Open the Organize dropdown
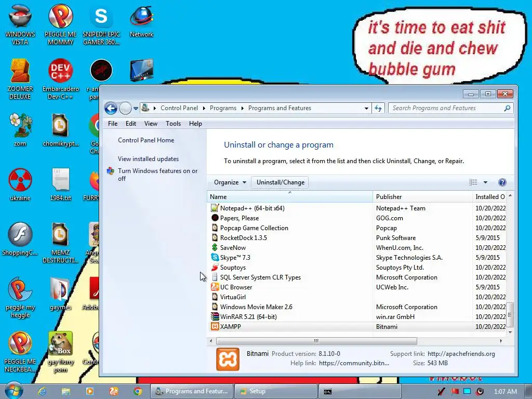 pyautogui.click(x=230, y=182)
